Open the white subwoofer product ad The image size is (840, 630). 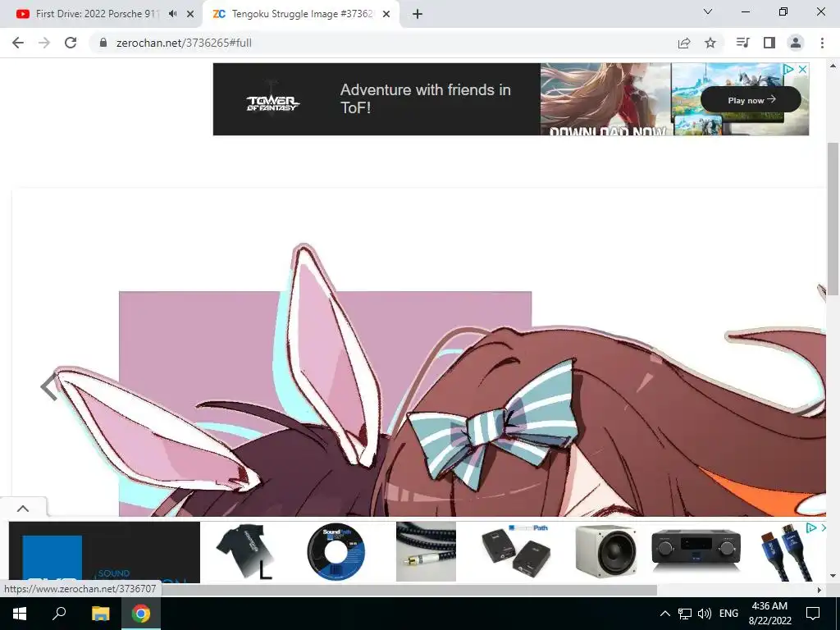[x=606, y=552]
